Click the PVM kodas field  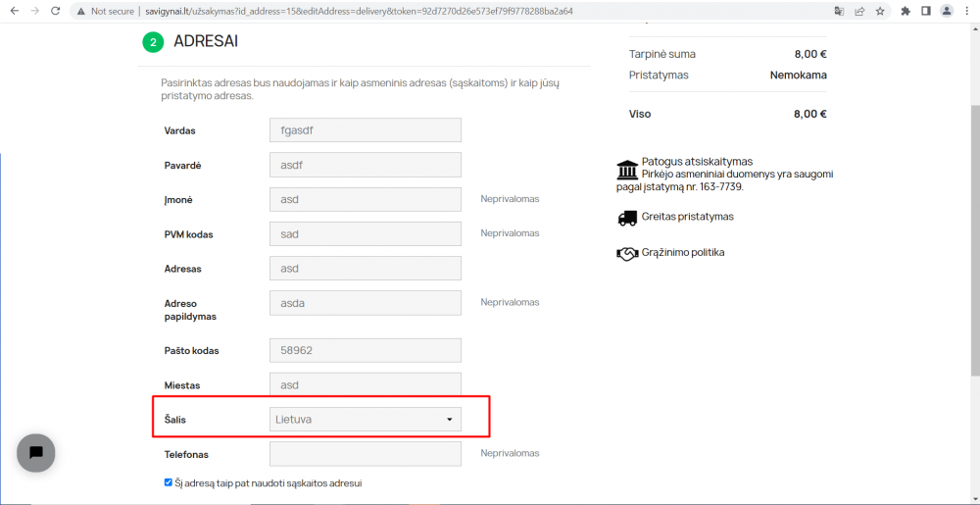point(366,233)
